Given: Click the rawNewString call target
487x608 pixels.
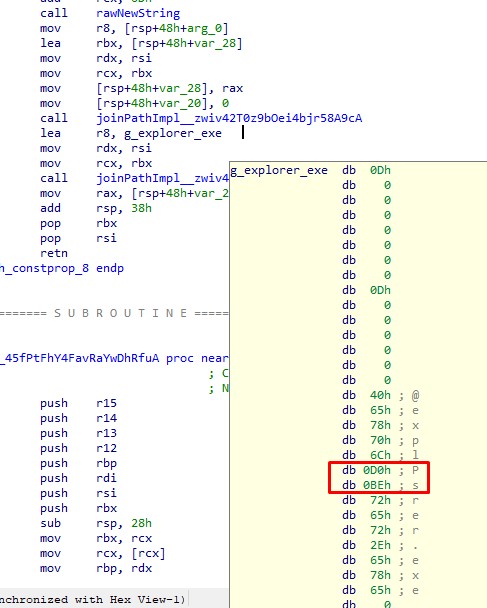Looking at the screenshot, I should (x=138, y=14).
